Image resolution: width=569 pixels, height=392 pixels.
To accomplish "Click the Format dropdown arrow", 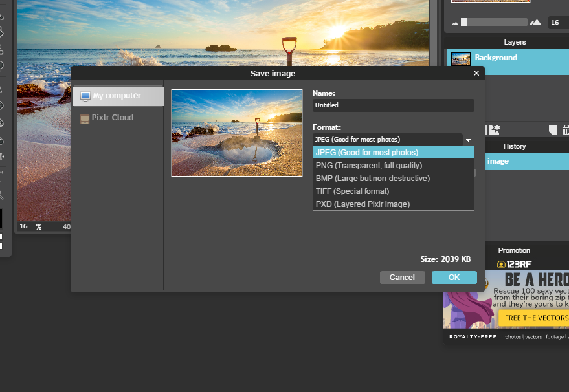I will pyautogui.click(x=468, y=140).
